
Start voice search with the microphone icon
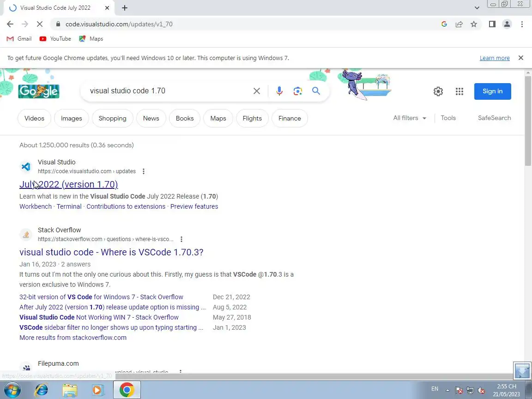click(279, 91)
